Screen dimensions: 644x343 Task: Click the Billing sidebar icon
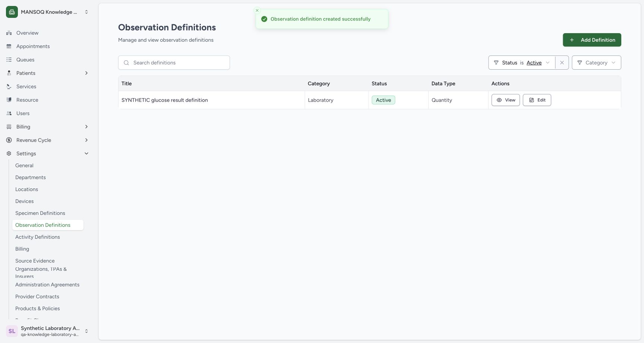(9, 127)
